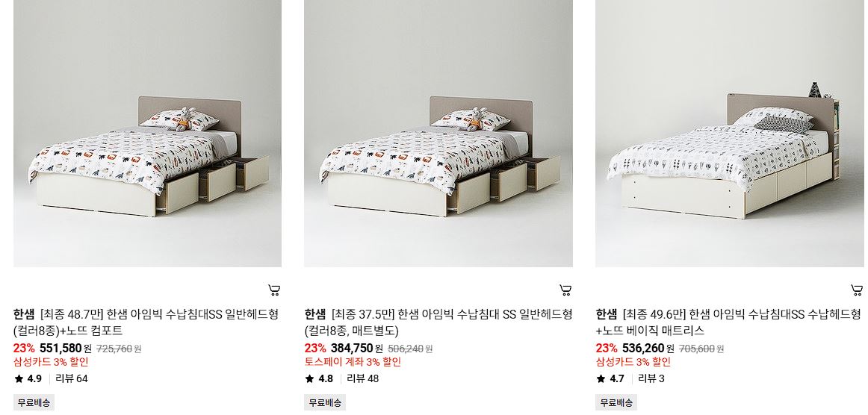View 리뷰 64 reviews

point(72,379)
